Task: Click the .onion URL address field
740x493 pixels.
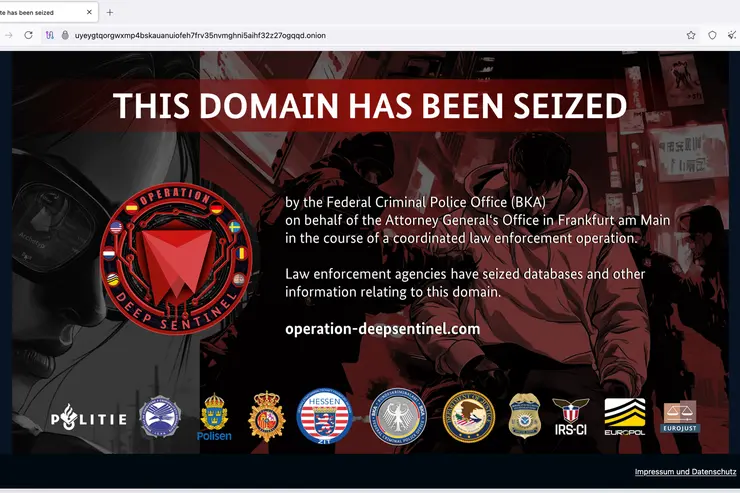Action: 200,35
